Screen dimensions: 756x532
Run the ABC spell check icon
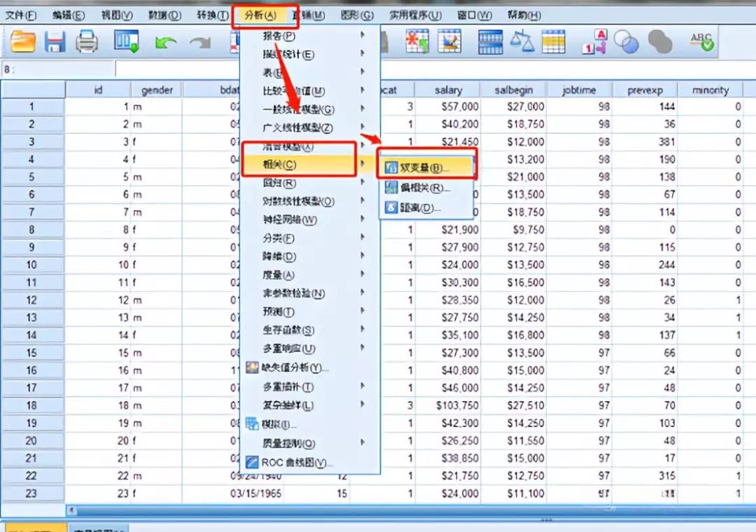[701, 42]
